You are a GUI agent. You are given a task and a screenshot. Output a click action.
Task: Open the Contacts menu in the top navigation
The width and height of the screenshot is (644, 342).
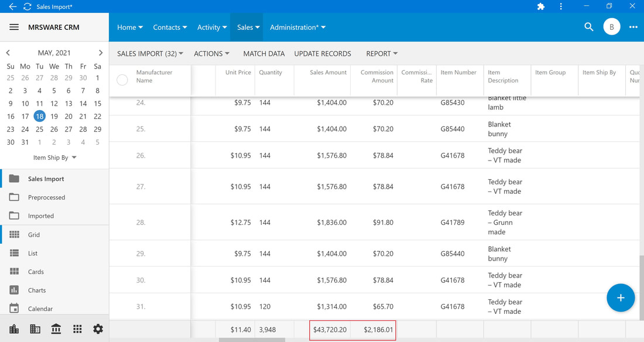point(170,27)
